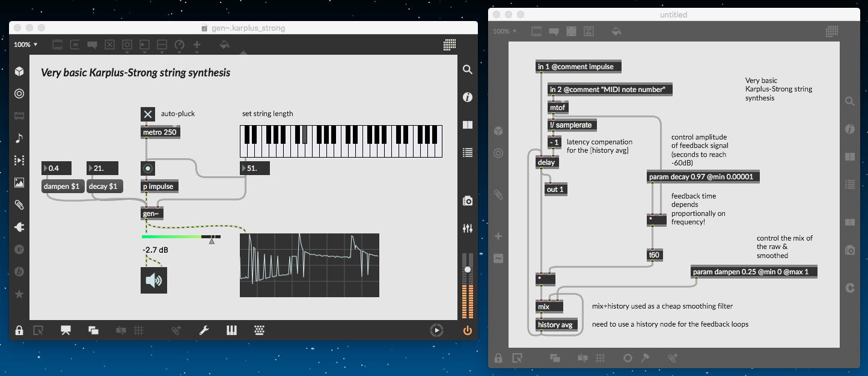Show the inspector info icon in karplus_strong window
The height and width of the screenshot is (376, 868).
(x=467, y=97)
